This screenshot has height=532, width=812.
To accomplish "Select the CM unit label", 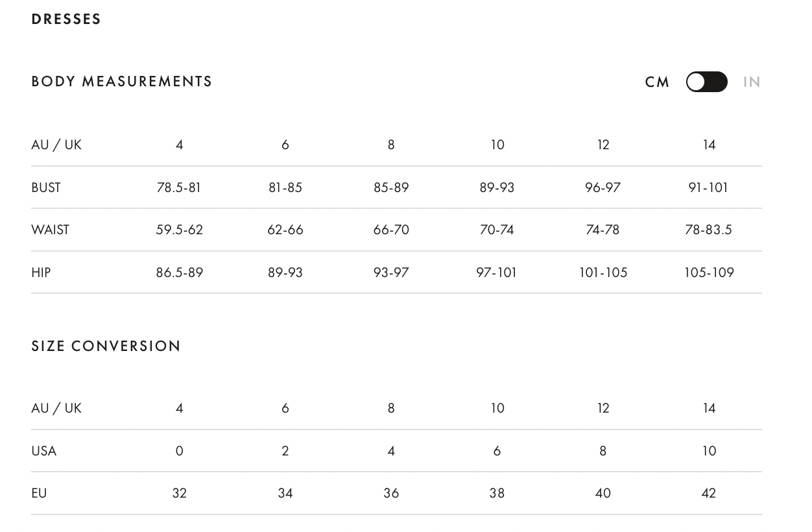I will pos(657,82).
